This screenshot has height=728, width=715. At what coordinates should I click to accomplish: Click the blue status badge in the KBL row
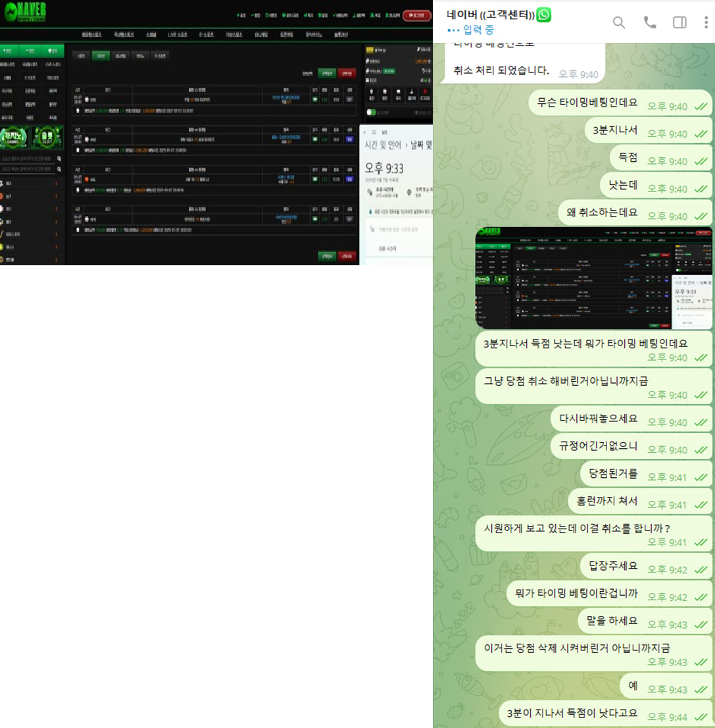[349, 179]
